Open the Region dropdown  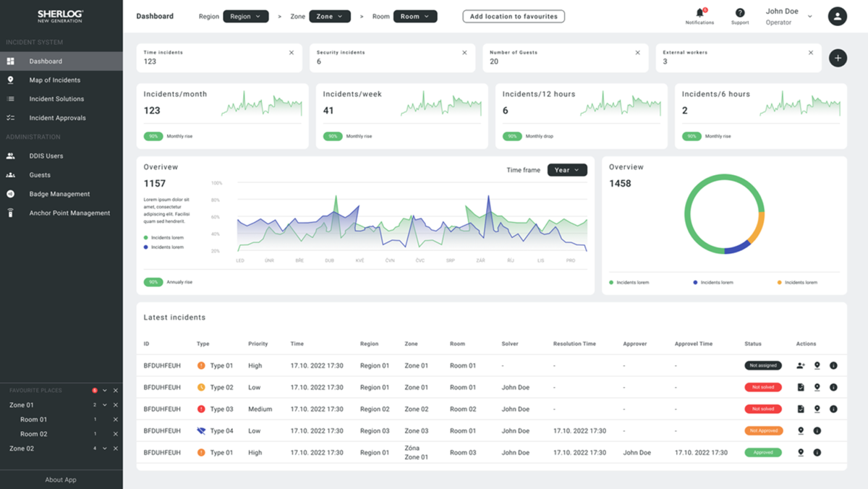[x=246, y=17]
